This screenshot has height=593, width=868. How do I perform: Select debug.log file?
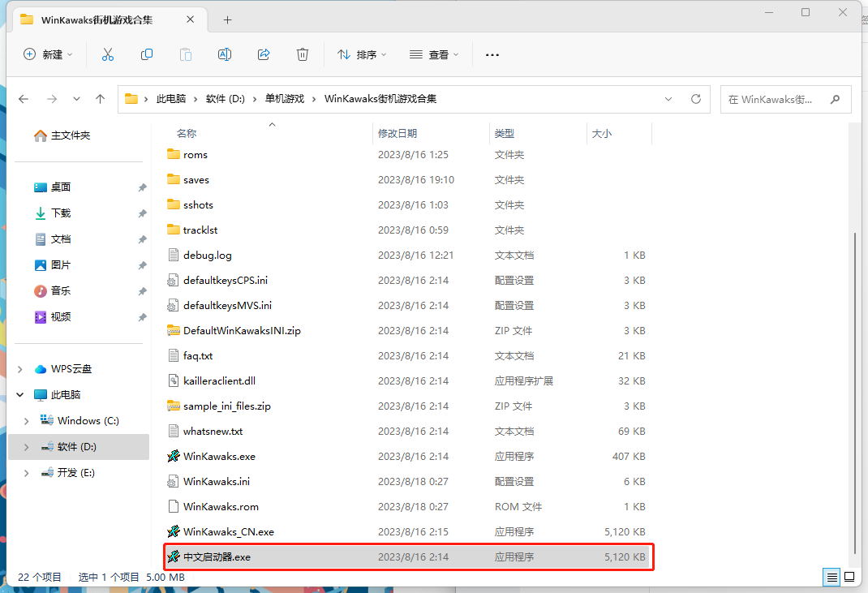coord(409,256)
